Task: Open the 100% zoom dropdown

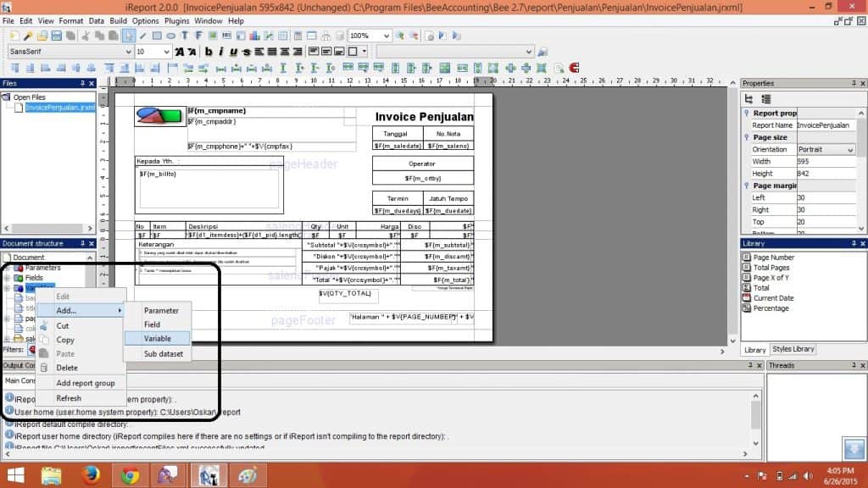Action: pos(387,36)
